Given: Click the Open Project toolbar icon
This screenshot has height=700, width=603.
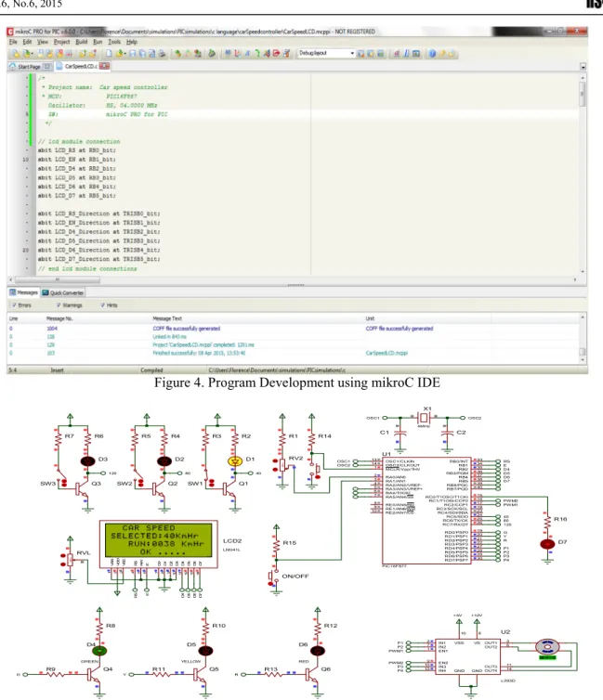Looking at the screenshot, I should 27,54.
